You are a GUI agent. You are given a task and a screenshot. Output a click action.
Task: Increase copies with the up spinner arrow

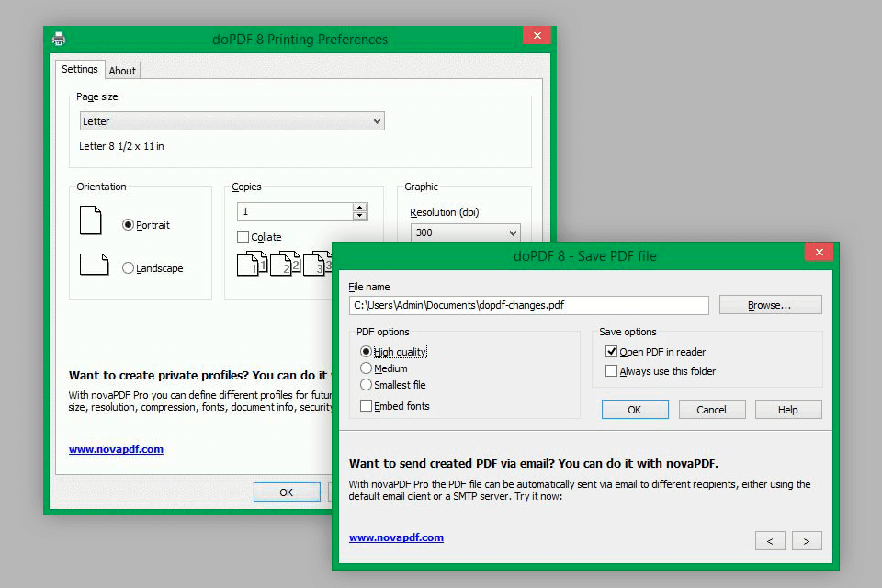coord(360,208)
